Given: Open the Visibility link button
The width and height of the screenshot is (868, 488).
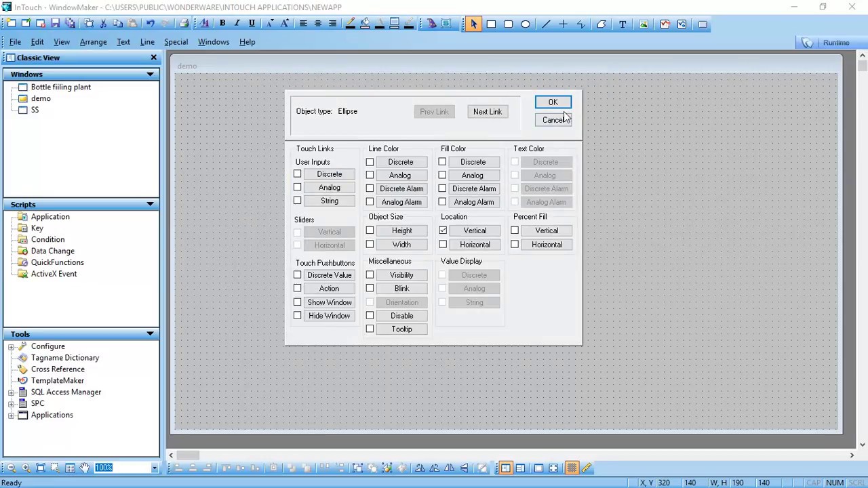Looking at the screenshot, I should (401, 275).
